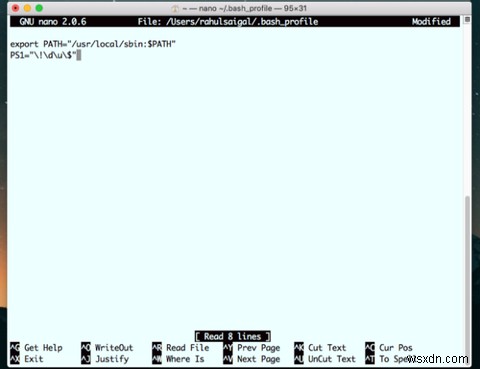Screen dimensions: 480x369
Task: Click the ^W Where Is shortcut
Action: [x=178, y=359]
